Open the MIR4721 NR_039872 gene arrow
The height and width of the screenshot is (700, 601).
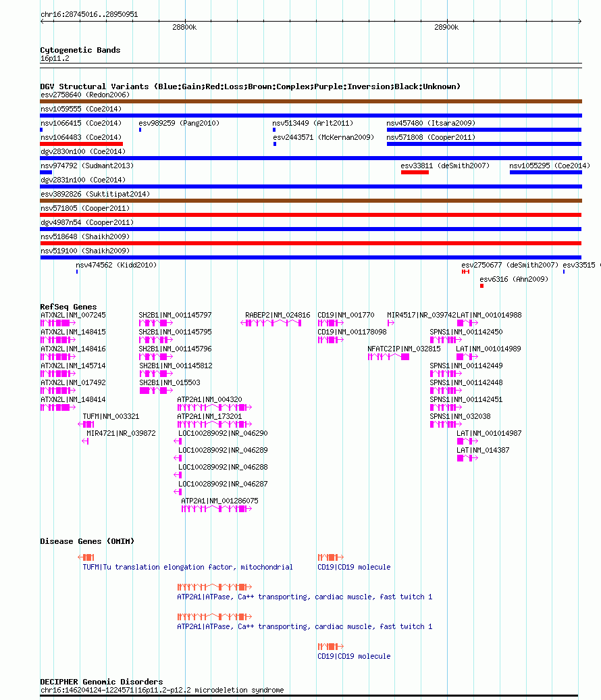(85, 441)
